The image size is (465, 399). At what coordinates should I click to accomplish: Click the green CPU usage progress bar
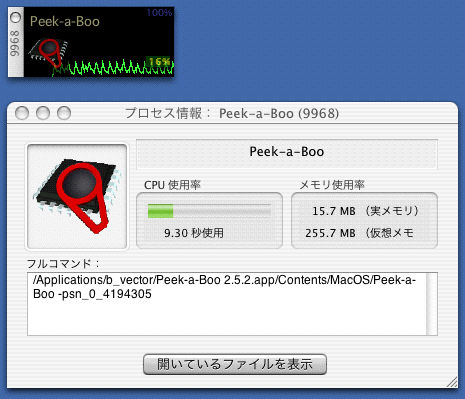click(209, 211)
